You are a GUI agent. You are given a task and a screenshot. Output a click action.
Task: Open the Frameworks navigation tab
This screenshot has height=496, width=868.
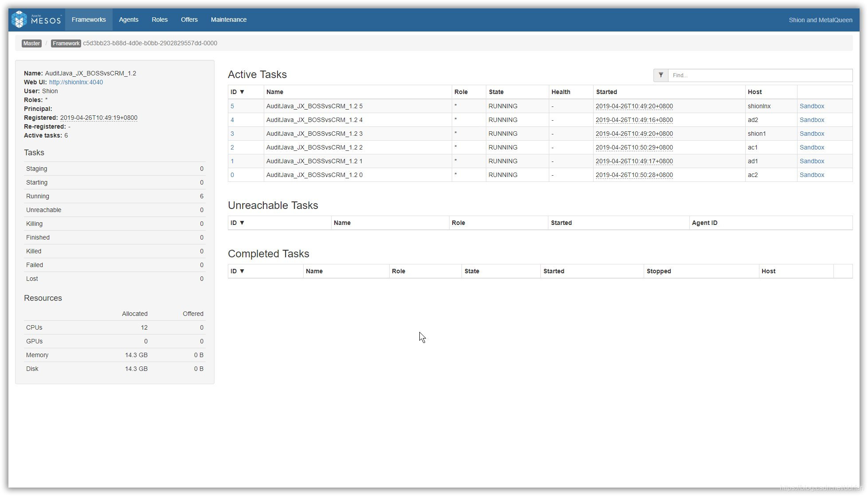(x=88, y=20)
